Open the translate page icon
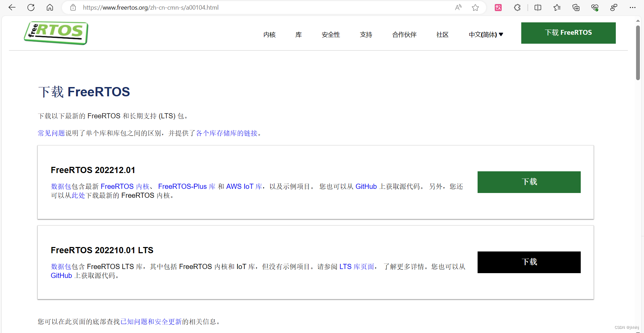Screen dimensions: 644x333 [x=498, y=7]
